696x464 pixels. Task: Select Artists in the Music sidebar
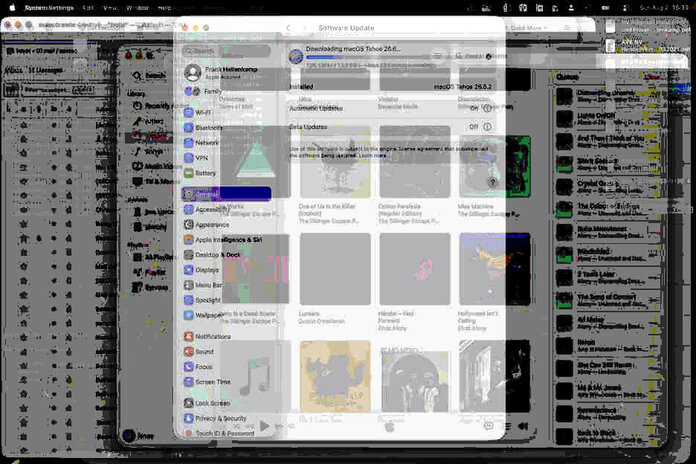click(150, 121)
